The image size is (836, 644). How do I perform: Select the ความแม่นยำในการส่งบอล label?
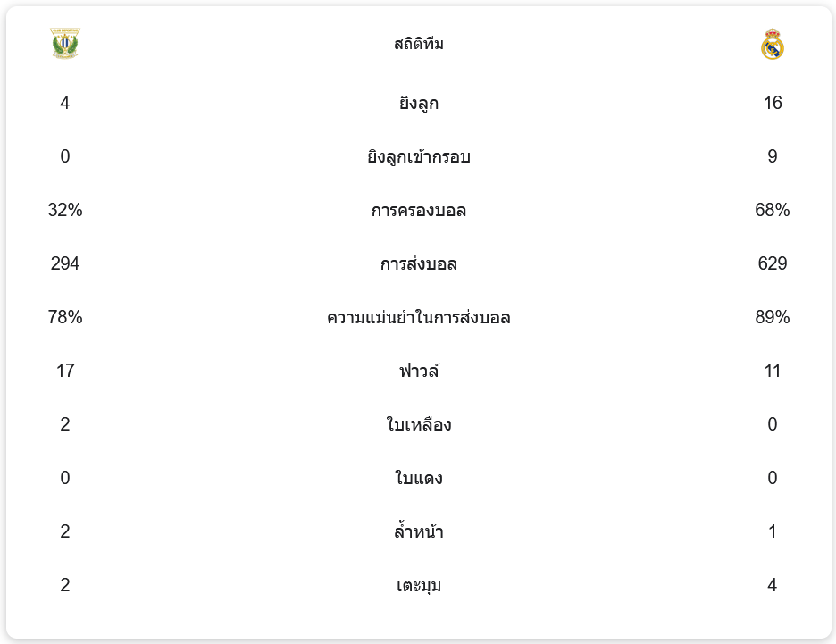(x=418, y=318)
